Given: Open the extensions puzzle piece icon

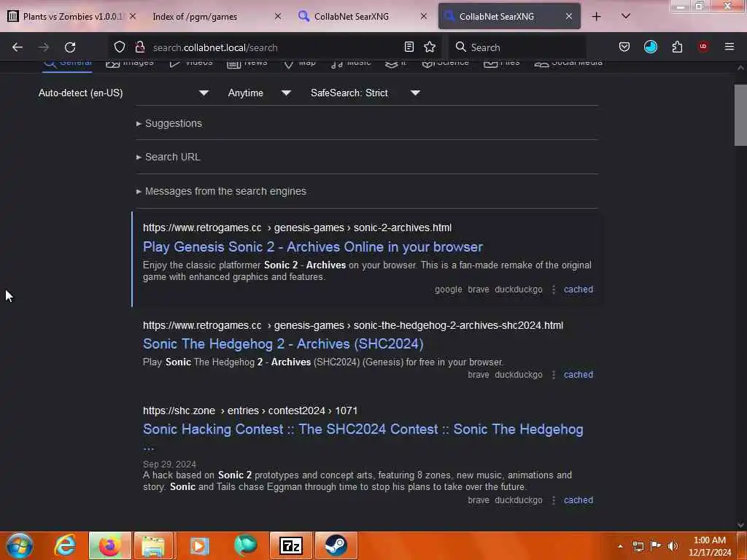Looking at the screenshot, I should pyautogui.click(x=677, y=47).
